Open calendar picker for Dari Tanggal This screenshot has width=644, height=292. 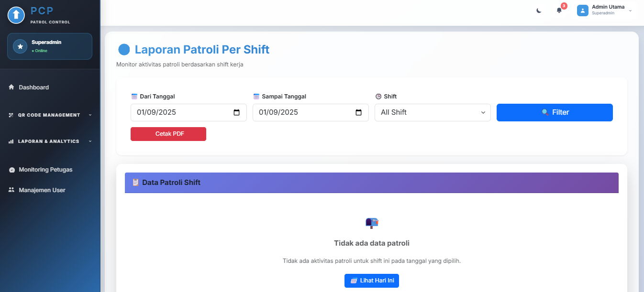click(236, 113)
